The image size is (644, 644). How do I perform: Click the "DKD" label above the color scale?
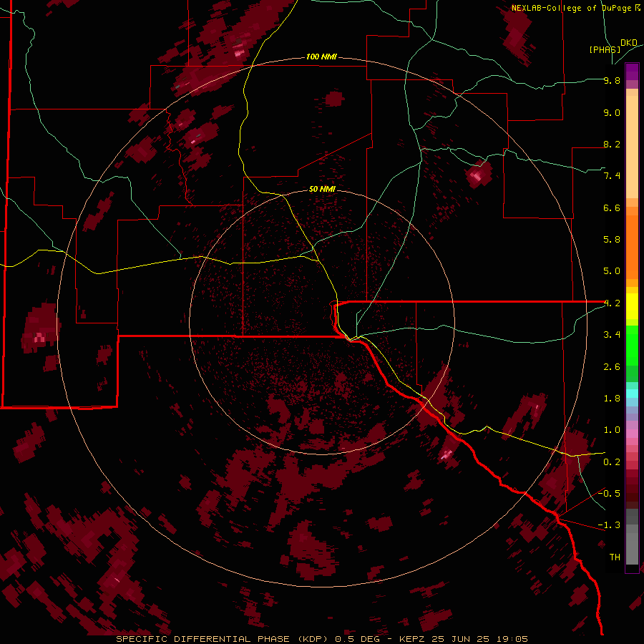[x=629, y=43]
